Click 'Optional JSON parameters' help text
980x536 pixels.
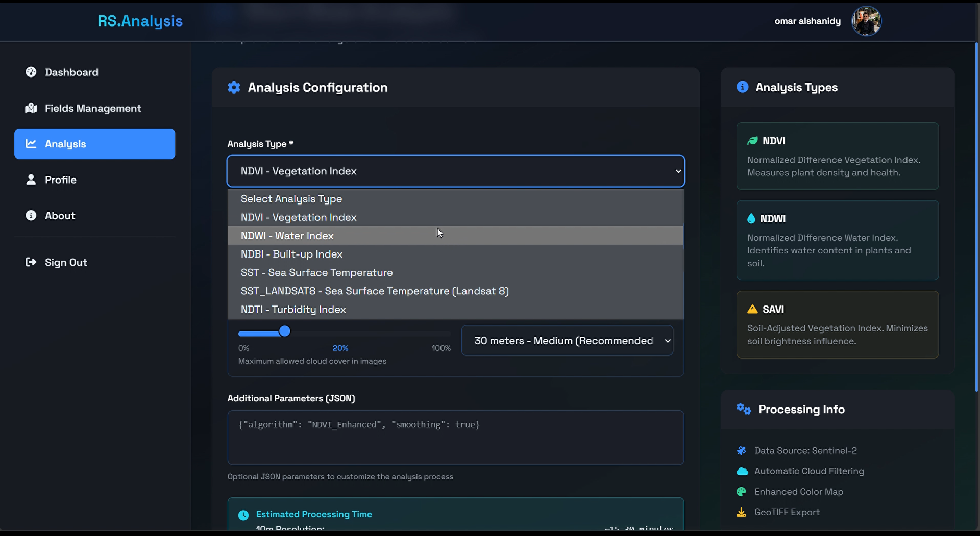340,476
